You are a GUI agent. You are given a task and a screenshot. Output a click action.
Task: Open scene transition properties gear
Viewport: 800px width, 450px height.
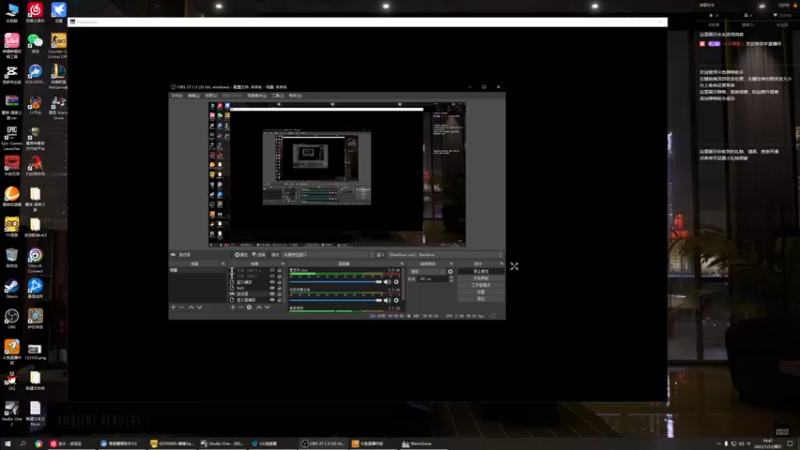(x=451, y=271)
